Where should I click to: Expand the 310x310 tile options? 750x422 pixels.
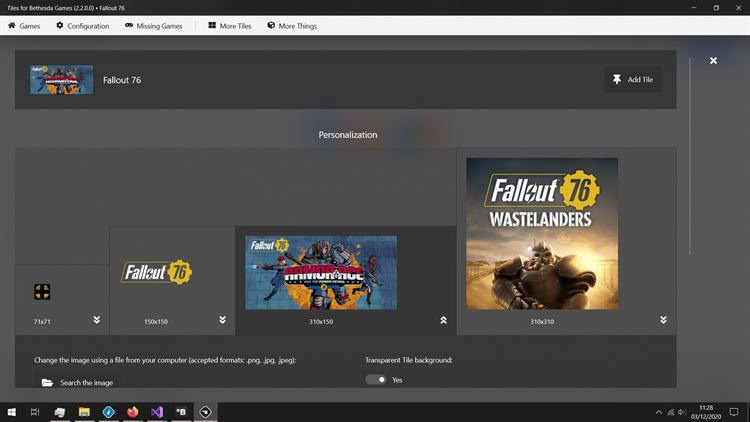click(x=663, y=320)
